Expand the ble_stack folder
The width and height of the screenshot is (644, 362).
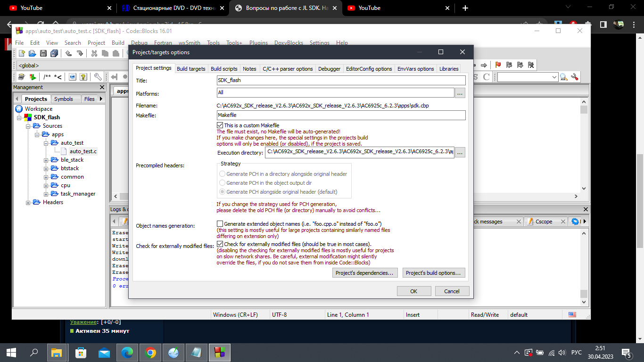click(46, 160)
